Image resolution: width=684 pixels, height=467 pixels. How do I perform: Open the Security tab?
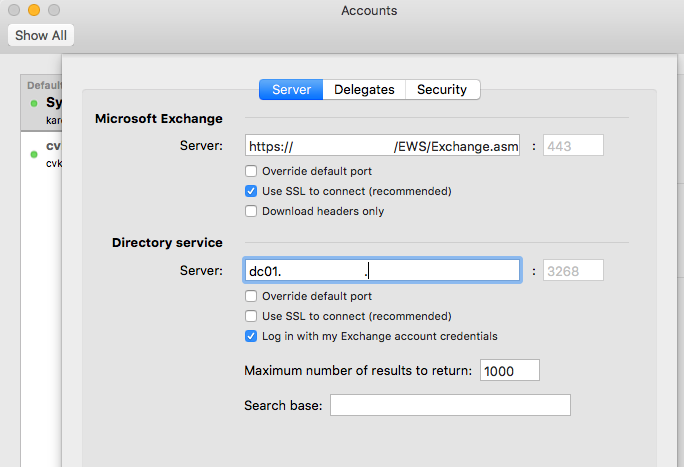click(x=442, y=90)
